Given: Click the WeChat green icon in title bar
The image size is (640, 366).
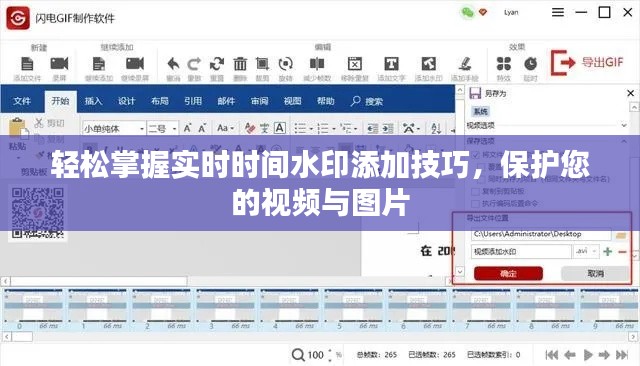Looking at the screenshot, I should click(467, 12).
